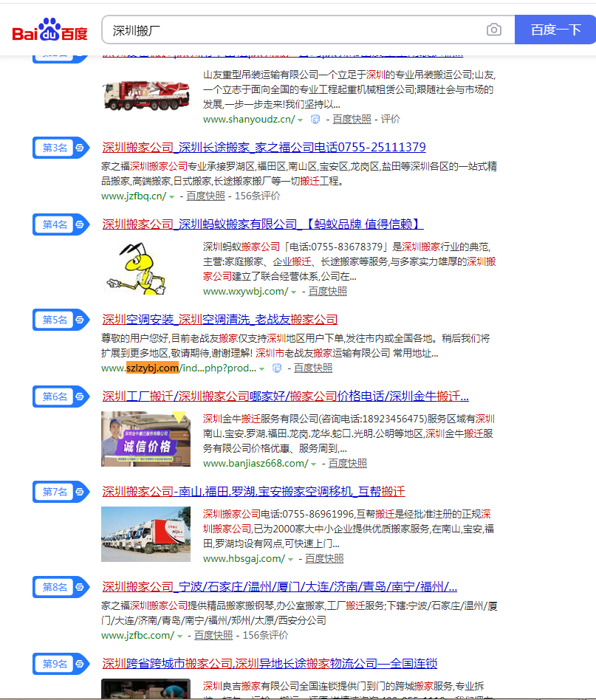Click the shield icon next to www.shanyoudz.cn
596x700 pixels.
(315, 119)
